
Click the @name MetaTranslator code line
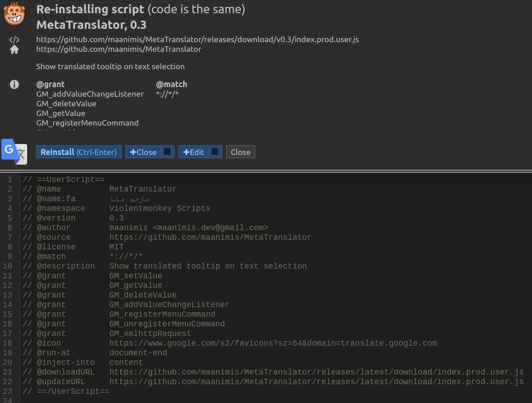[100, 189]
